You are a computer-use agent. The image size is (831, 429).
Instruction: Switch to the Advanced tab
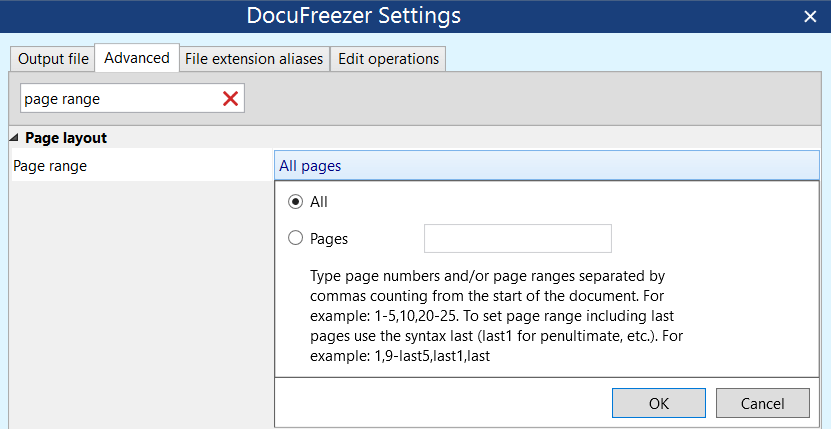pyautogui.click(x=137, y=58)
